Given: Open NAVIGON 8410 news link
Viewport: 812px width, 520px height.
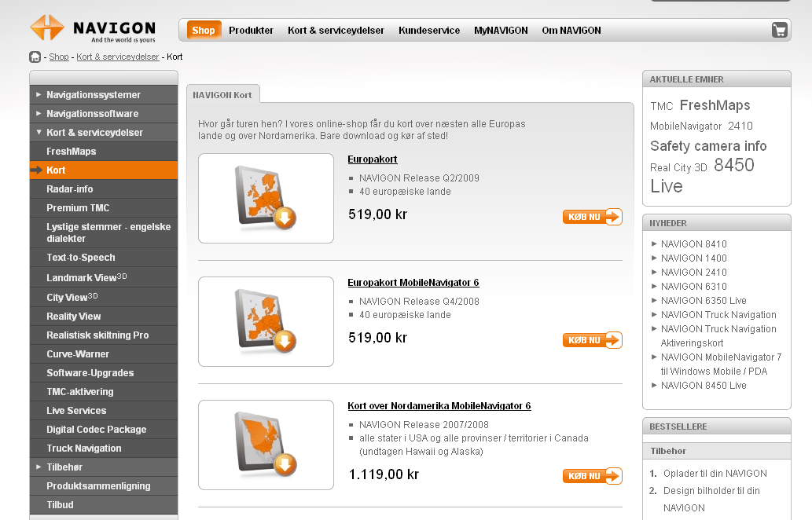Looking at the screenshot, I should 693,244.
